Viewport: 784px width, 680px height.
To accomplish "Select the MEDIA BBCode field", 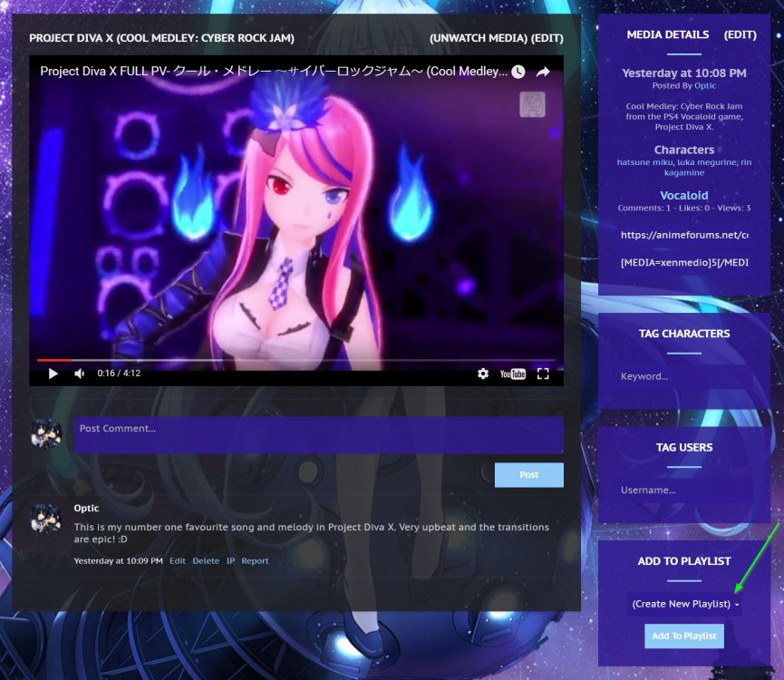I will pyautogui.click(x=684, y=263).
